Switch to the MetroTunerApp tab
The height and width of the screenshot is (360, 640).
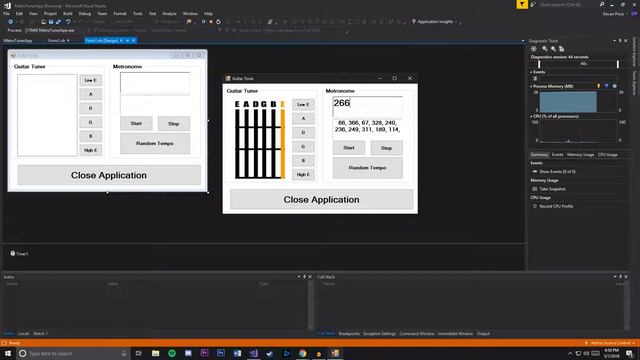coord(18,40)
